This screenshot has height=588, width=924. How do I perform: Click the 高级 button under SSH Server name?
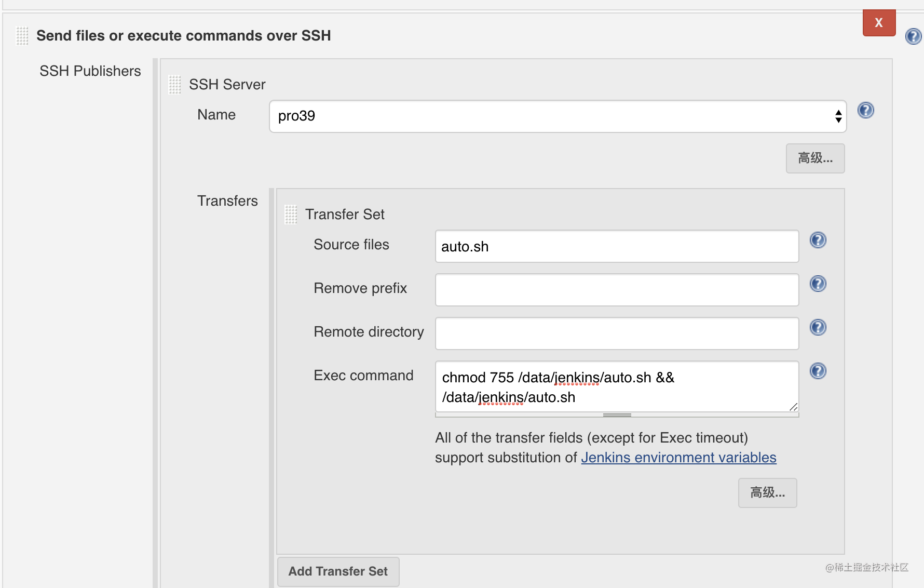pyautogui.click(x=815, y=158)
